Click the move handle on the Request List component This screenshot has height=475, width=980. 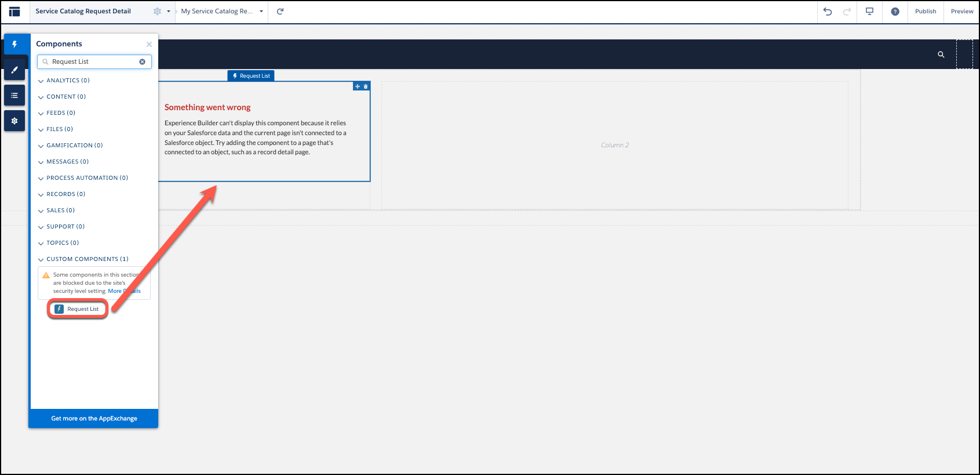tap(358, 86)
